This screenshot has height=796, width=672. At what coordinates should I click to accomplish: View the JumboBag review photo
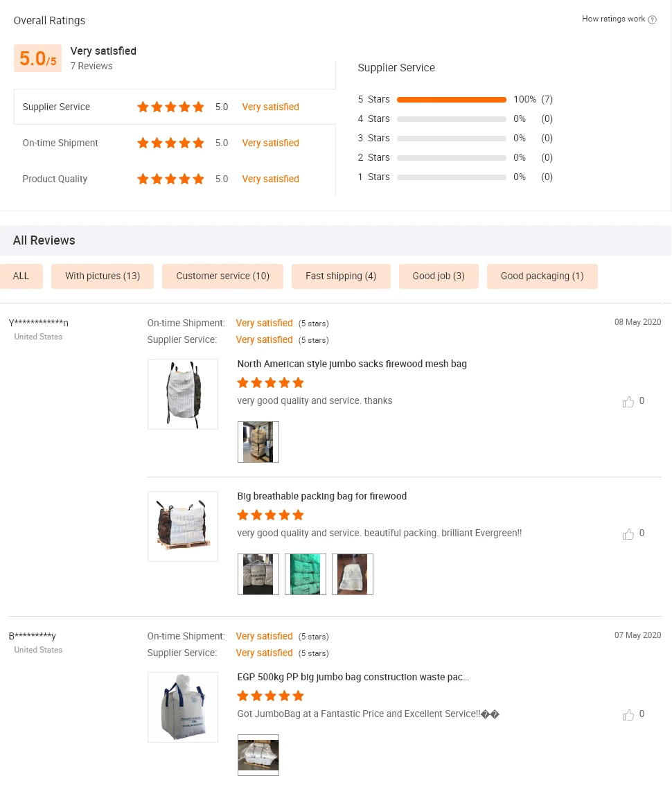click(258, 754)
